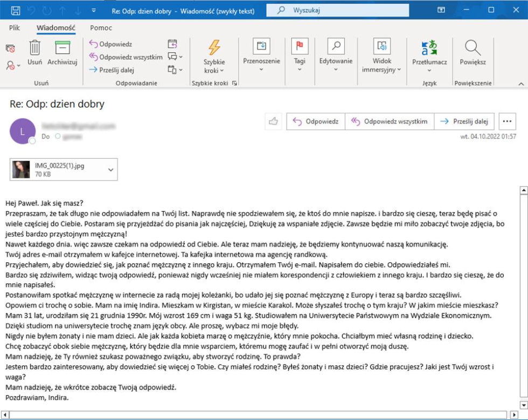Select the Wiadomość ribbon tab
The height and width of the screenshot is (420, 528).
tap(56, 27)
